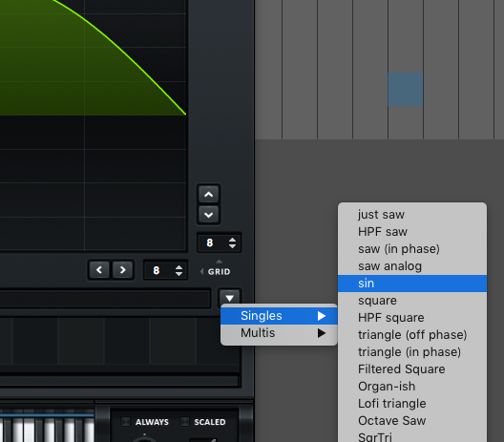Click the dark preset name field
504x442 pixels.
(x=105, y=298)
